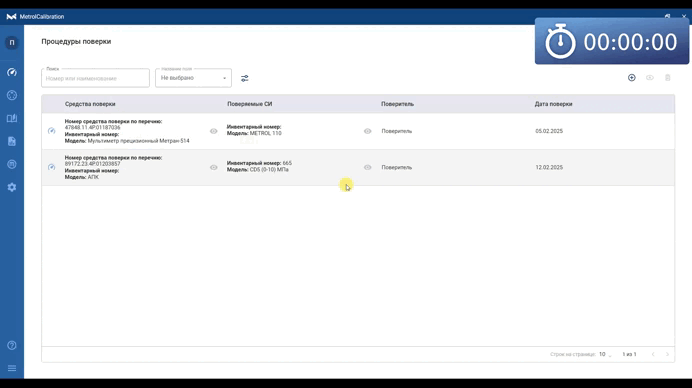Delete selected procedure with trash icon
The image size is (692, 388).
668,78
